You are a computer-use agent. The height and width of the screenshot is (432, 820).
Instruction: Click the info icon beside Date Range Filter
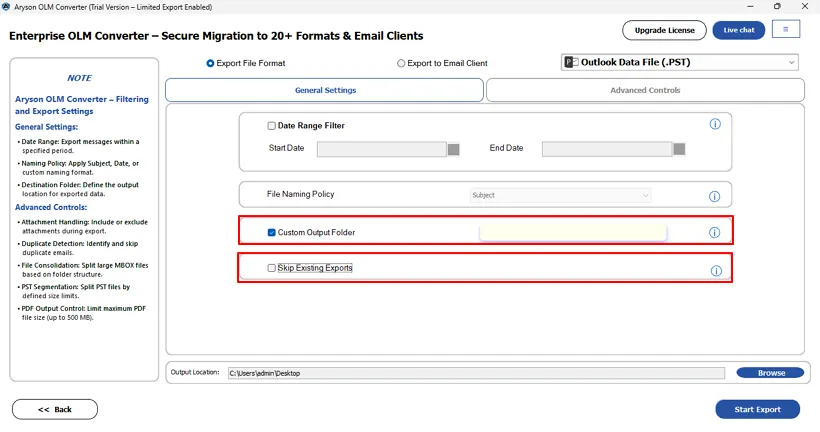pyautogui.click(x=715, y=125)
